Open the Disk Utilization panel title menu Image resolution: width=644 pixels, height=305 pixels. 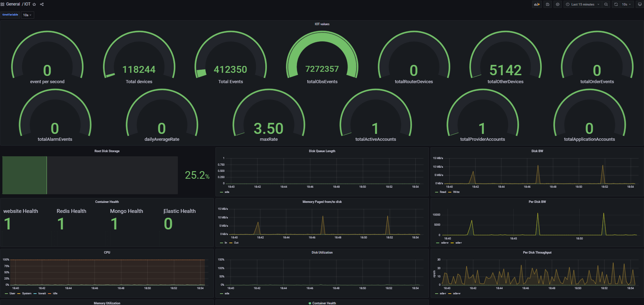coord(322,253)
